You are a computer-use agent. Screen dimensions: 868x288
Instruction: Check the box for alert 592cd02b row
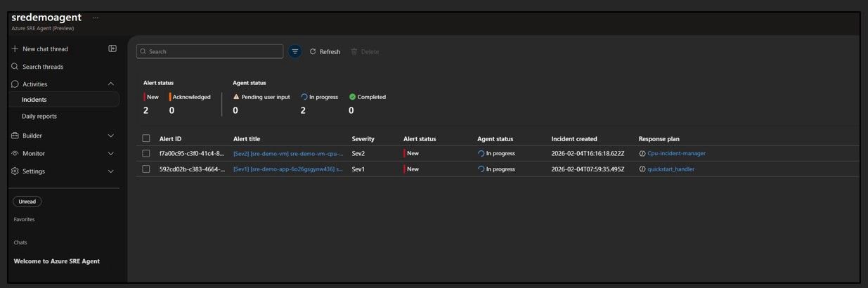146,169
